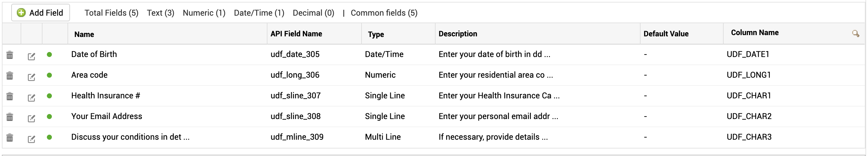The width and height of the screenshot is (868, 156).
Task: Delete the Your Email Address field
Action: coord(10,117)
